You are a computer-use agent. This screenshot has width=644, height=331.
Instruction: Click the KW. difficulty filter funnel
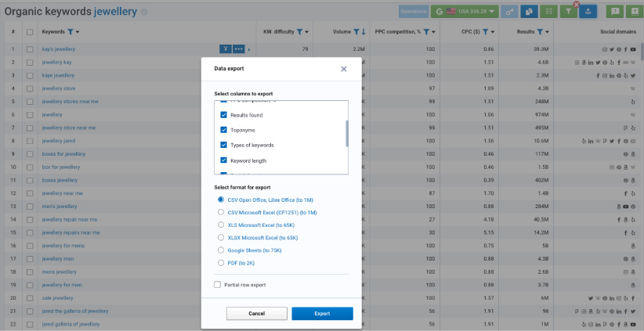[x=299, y=31]
